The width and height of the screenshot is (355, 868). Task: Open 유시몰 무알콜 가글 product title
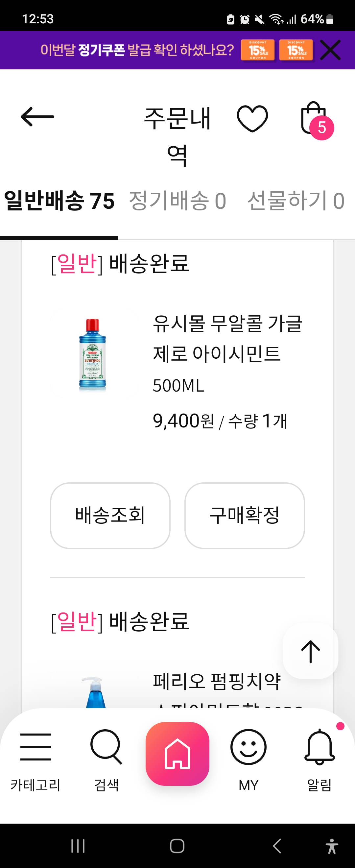[227, 338]
